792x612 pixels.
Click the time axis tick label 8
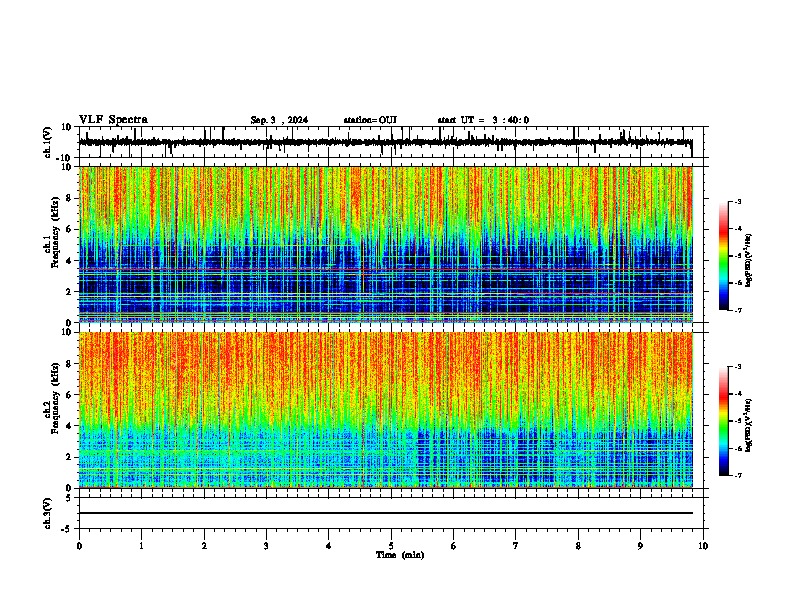(x=578, y=546)
